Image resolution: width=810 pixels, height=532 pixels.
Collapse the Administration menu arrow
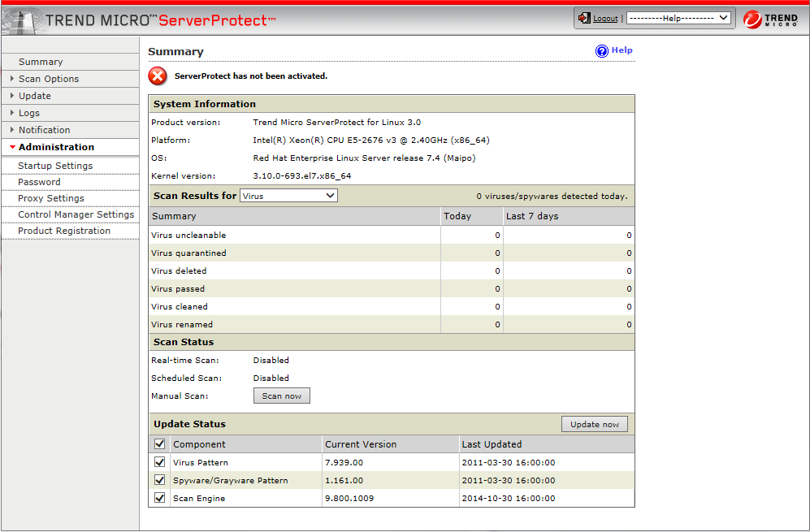(x=12, y=147)
